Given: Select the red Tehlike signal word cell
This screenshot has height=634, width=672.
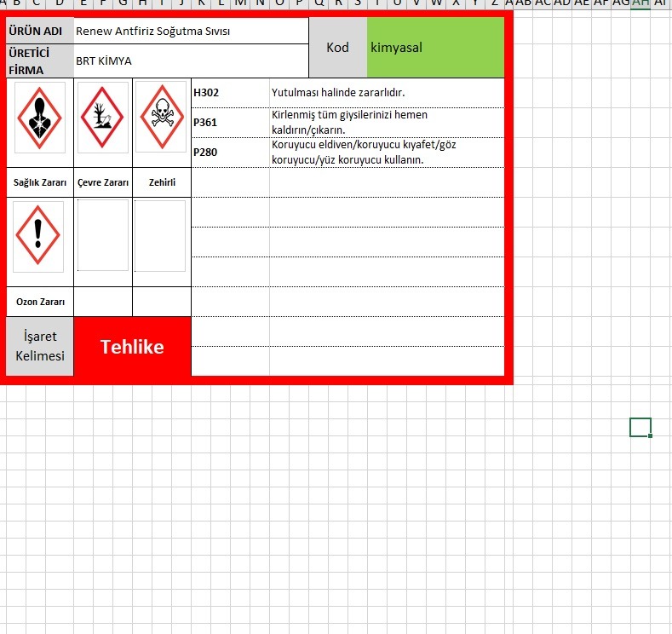Looking at the screenshot, I should (132, 346).
